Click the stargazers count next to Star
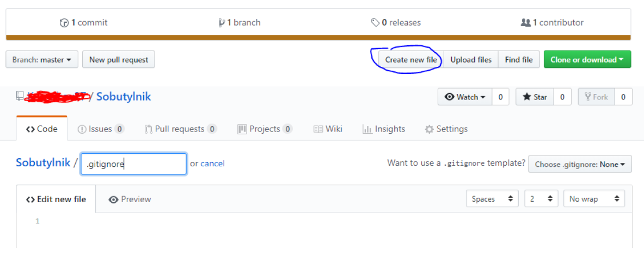Screen dimensions: 644x256 pyautogui.click(x=562, y=97)
